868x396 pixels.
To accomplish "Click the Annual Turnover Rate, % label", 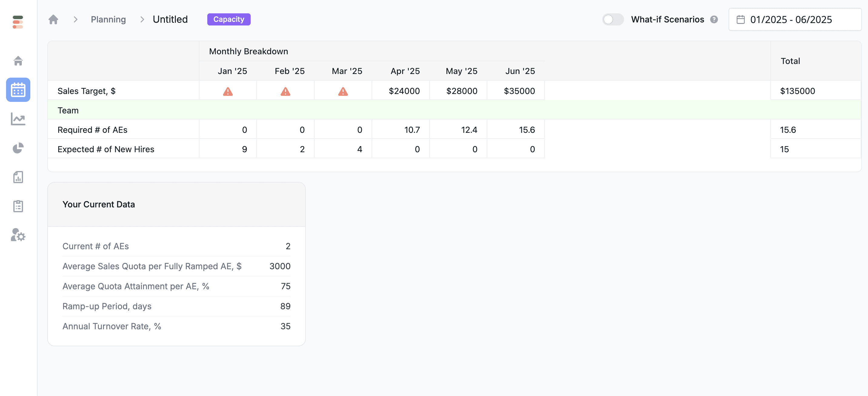I will tap(112, 326).
